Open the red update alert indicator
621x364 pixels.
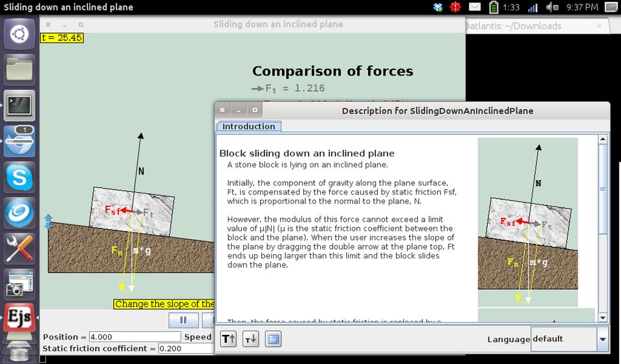tap(455, 7)
